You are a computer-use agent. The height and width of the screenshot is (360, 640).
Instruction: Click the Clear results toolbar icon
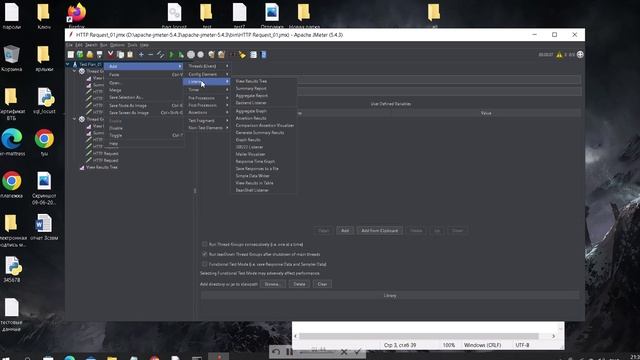pyautogui.click(x=211, y=55)
